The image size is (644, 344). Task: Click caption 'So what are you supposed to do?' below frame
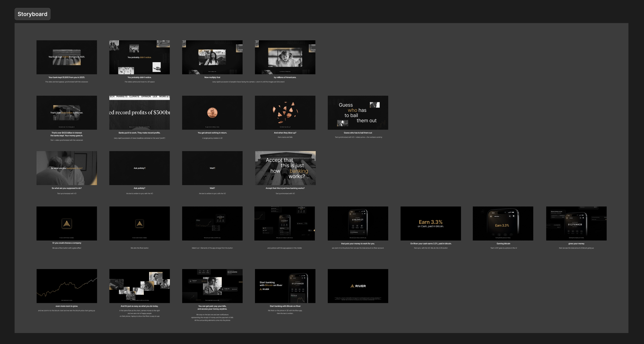click(67, 188)
